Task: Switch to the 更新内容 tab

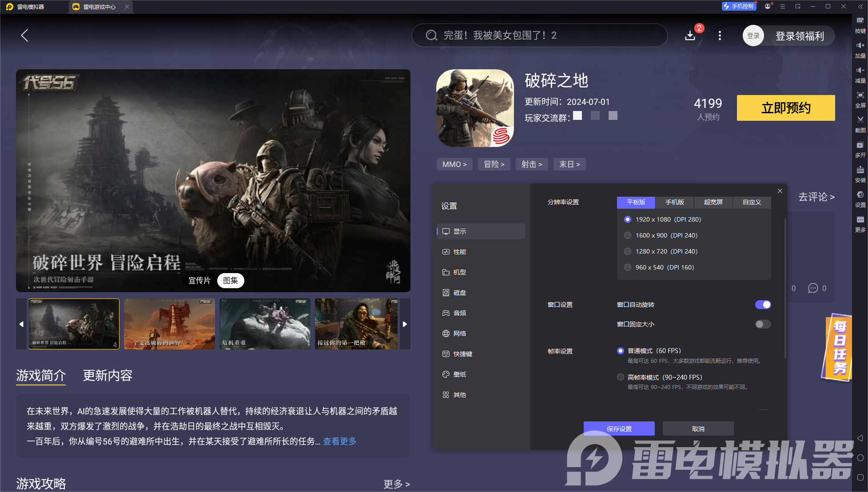Action: click(x=107, y=376)
